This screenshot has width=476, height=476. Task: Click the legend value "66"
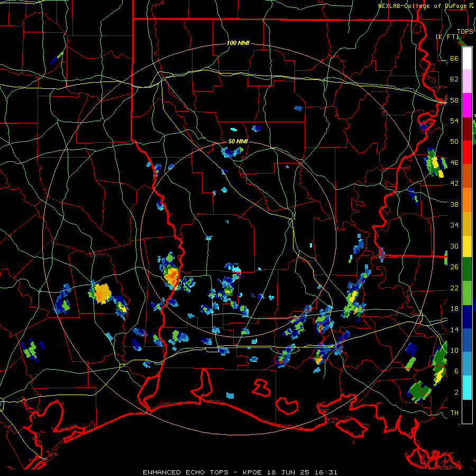(454, 58)
